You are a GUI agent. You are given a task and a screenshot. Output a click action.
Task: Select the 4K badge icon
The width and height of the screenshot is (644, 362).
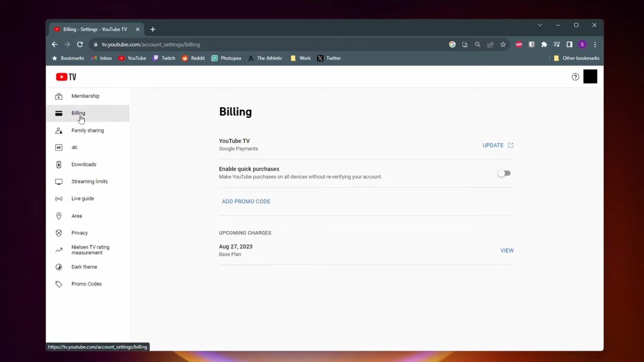(x=59, y=147)
